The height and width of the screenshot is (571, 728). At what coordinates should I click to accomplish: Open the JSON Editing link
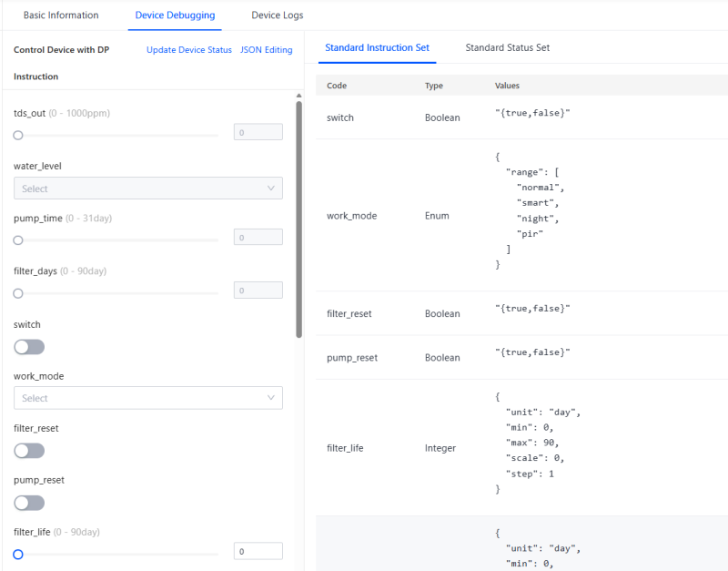click(x=266, y=50)
